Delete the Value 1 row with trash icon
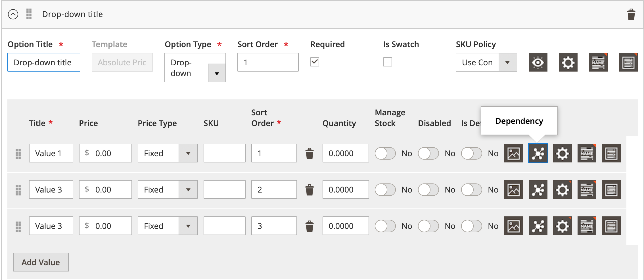The image size is (644, 280). [310, 153]
